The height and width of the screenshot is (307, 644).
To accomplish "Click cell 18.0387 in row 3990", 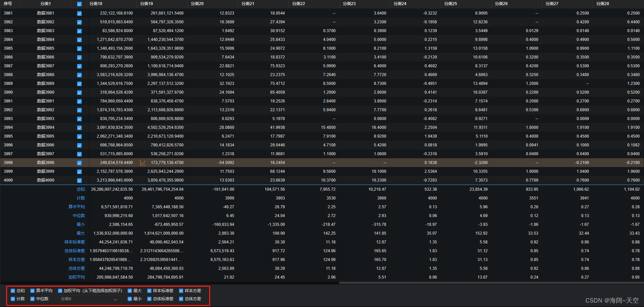I will [480, 92].
